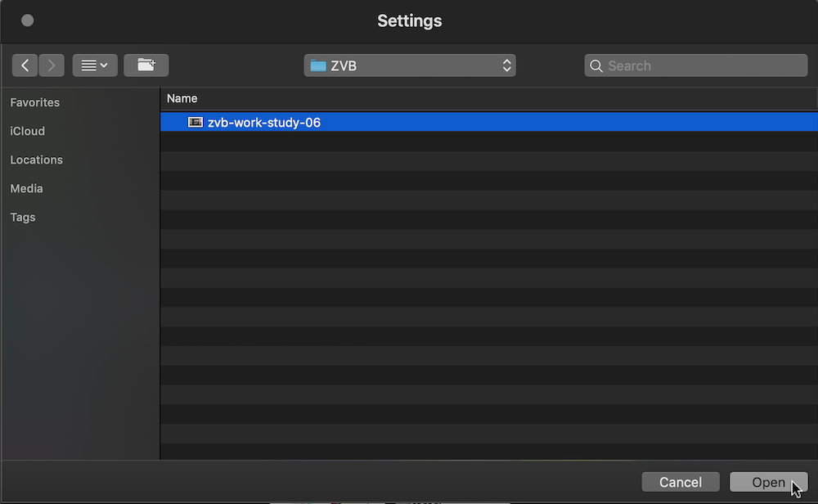Create a new folder using the toolbar icon
818x504 pixels.
pyautogui.click(x=146, y=65)
